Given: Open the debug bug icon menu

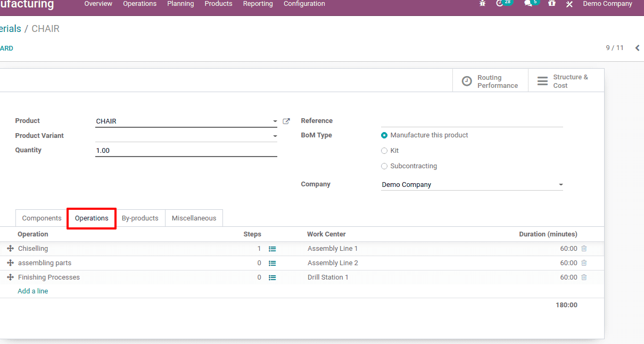Looking at the screenshot, I should click(483, 4).
